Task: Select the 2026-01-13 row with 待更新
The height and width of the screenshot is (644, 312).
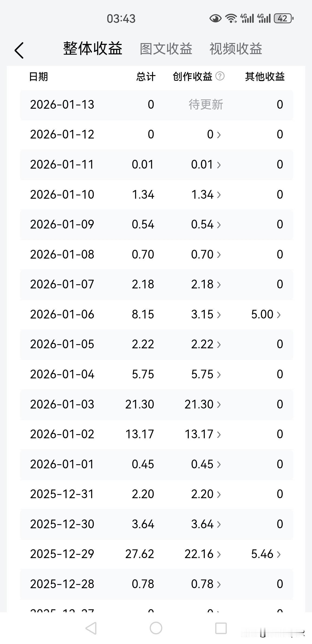Action: pos(157,105)
